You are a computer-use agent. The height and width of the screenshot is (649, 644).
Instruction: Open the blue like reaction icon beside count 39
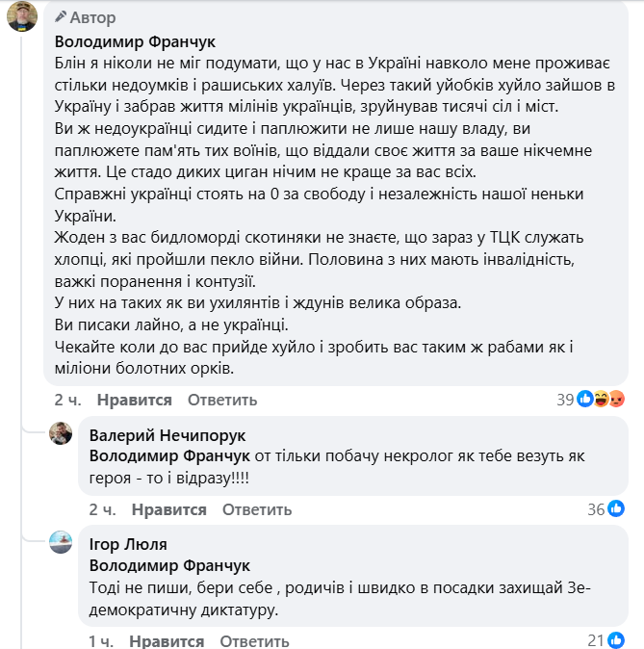(585, 400)
